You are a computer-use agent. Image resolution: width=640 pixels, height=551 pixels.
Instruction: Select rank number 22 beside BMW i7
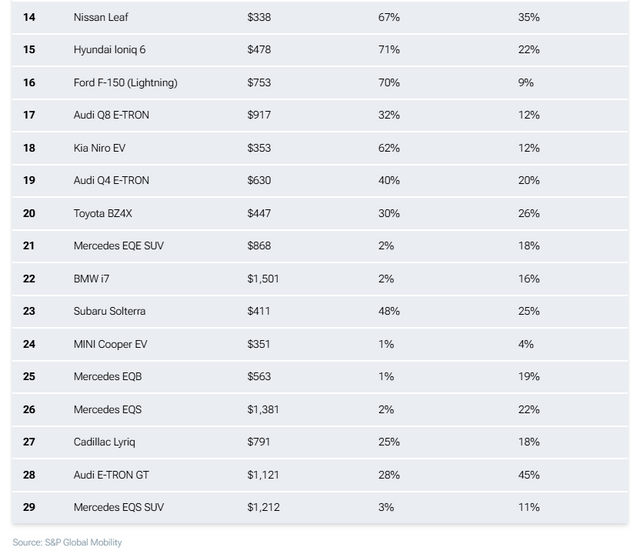point(29,279)
